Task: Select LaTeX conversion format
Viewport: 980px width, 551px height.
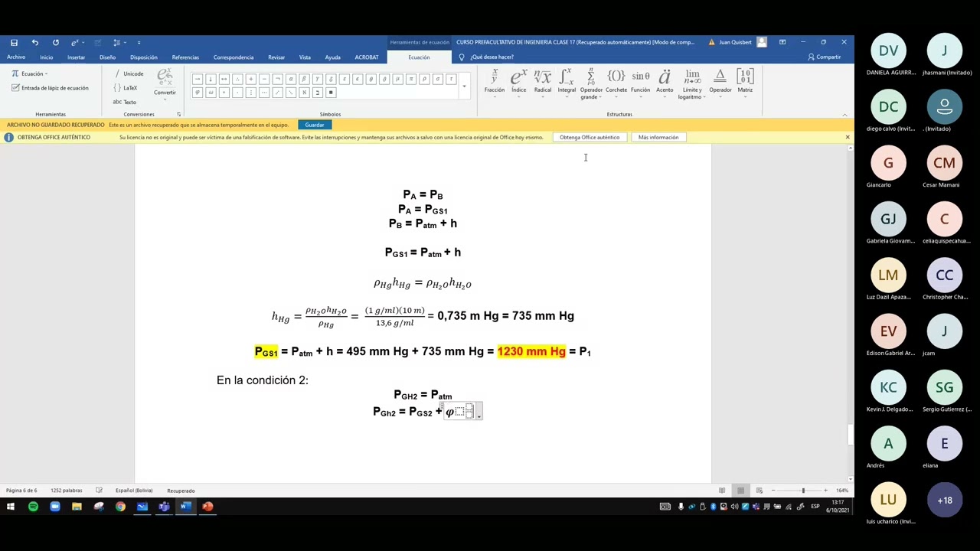Action: 126,87
